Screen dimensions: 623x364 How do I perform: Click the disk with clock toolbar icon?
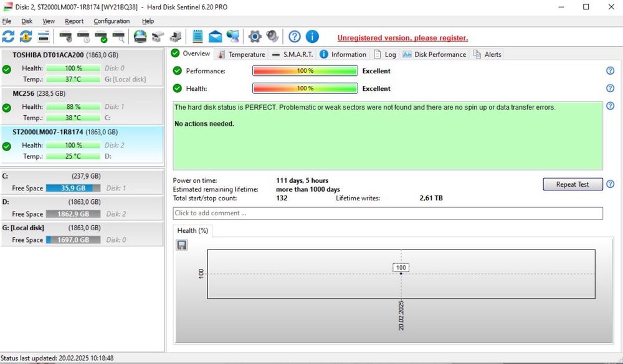84,37
